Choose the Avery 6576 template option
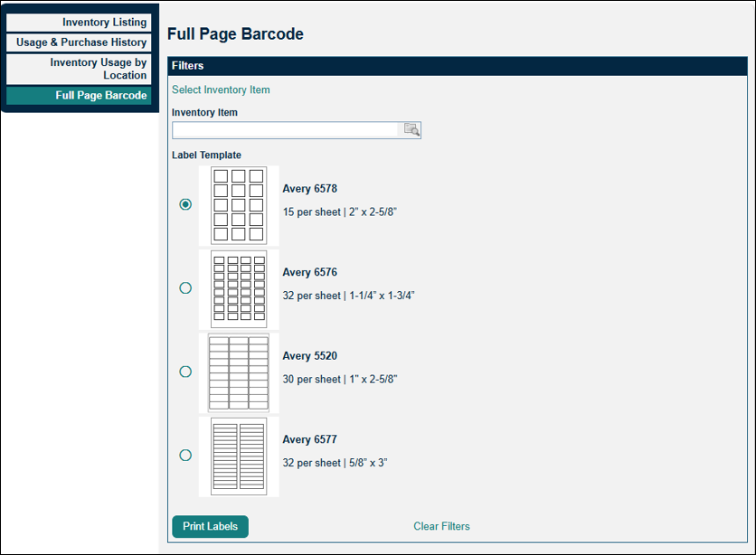Screen dimensions: 756x555 tap(185, 287)
